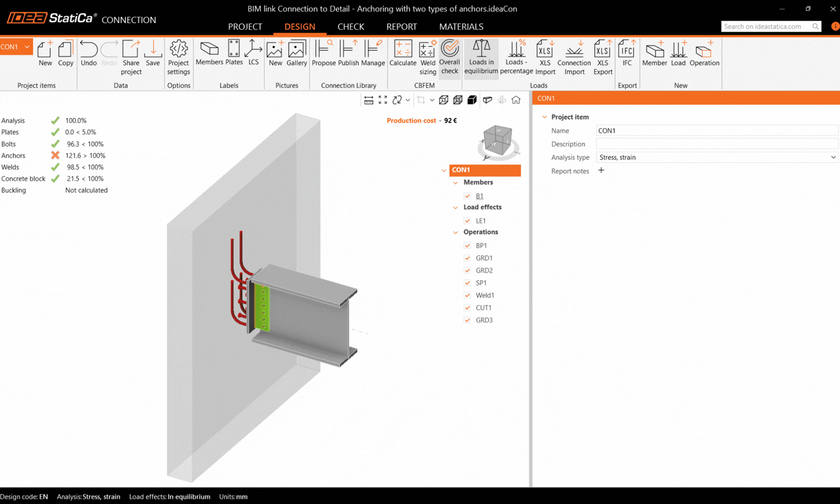Image resolution: width=840 pixels, height=504 pixels.
Task: Reset view with the home icon
Action: tap(516, 100)
